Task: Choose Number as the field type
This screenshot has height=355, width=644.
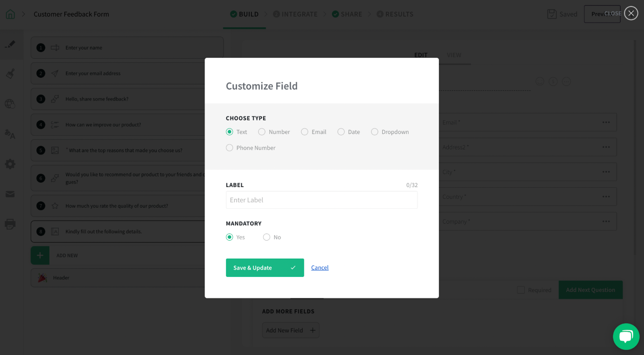Action: [262, 132]
